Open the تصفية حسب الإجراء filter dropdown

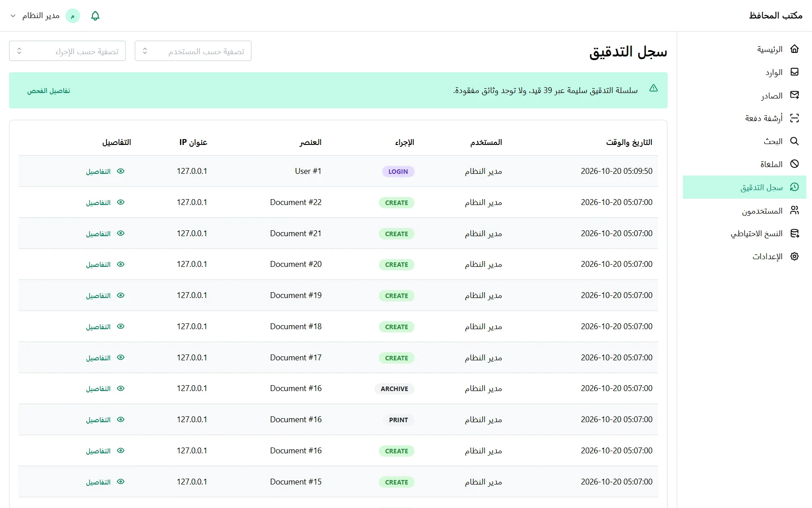[67, 51]
